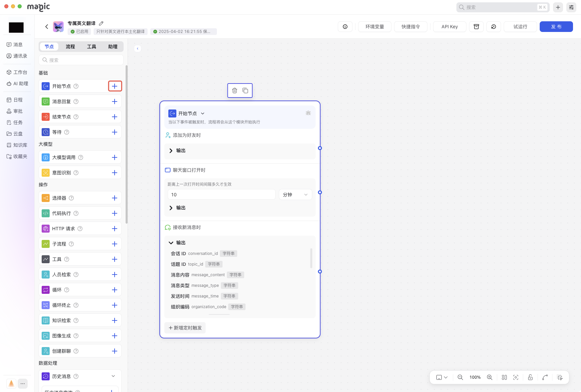Screen dimensions: 581x392
Task: Click 新增定时触发 button
Action: tap(185, 328)
